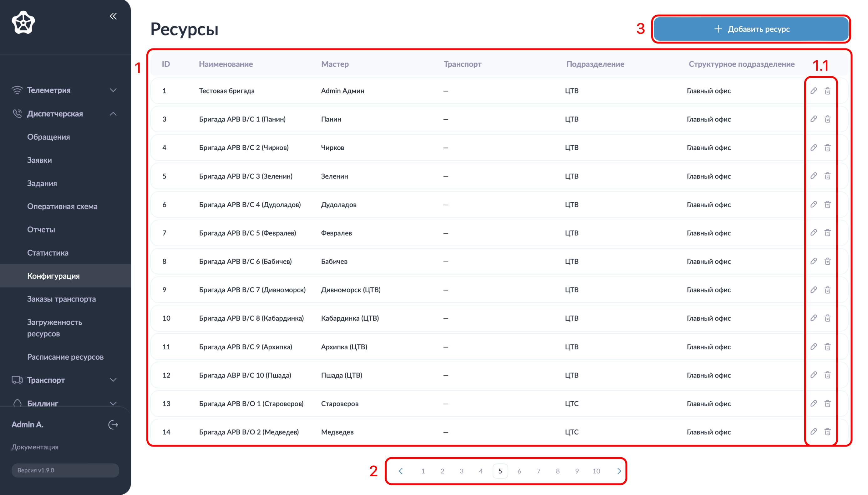The width and height of the screenshot is (868, 495).
Task: Edit Бригада АРВ В/О 1 (Староверов) resource
Action: coord(813,403)
